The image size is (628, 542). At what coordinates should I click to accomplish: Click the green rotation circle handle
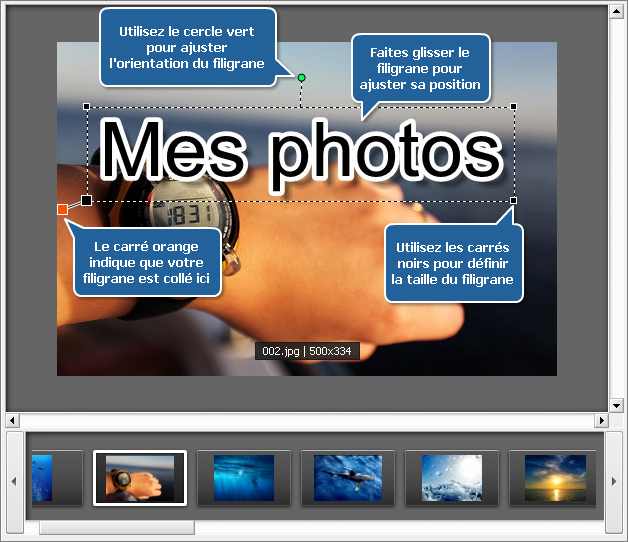[302, 78]
